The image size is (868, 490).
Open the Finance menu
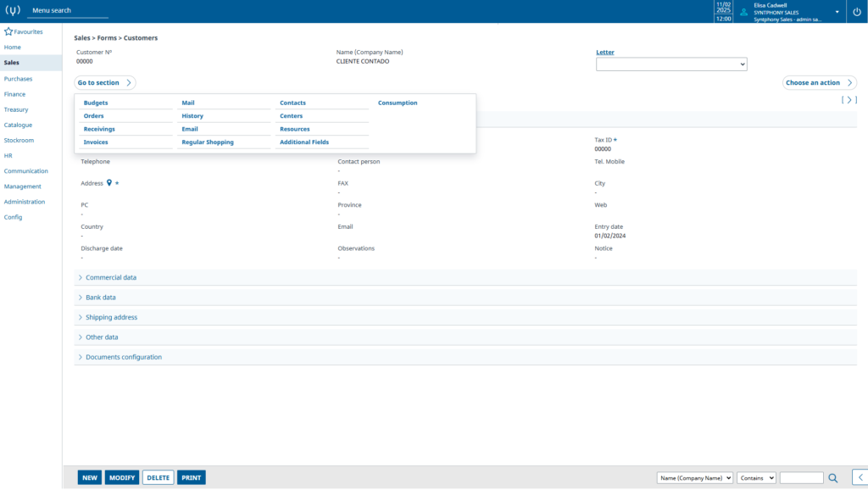[14, 94]
